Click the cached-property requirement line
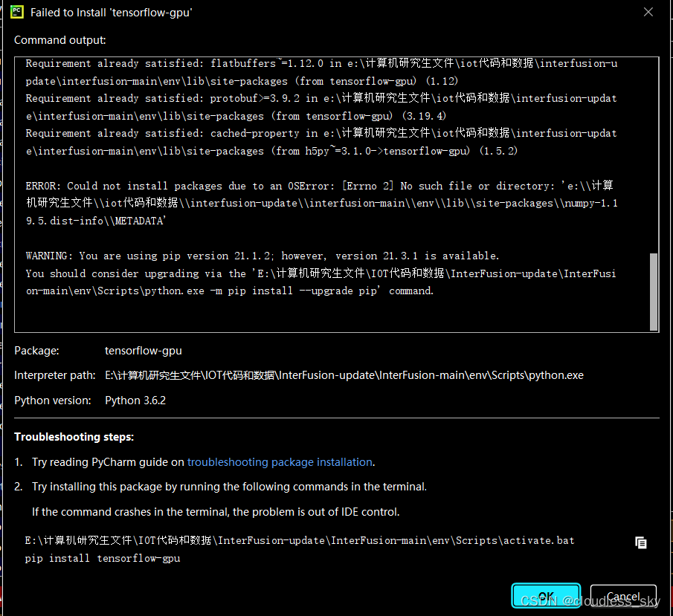 click(x=321, y=134)
